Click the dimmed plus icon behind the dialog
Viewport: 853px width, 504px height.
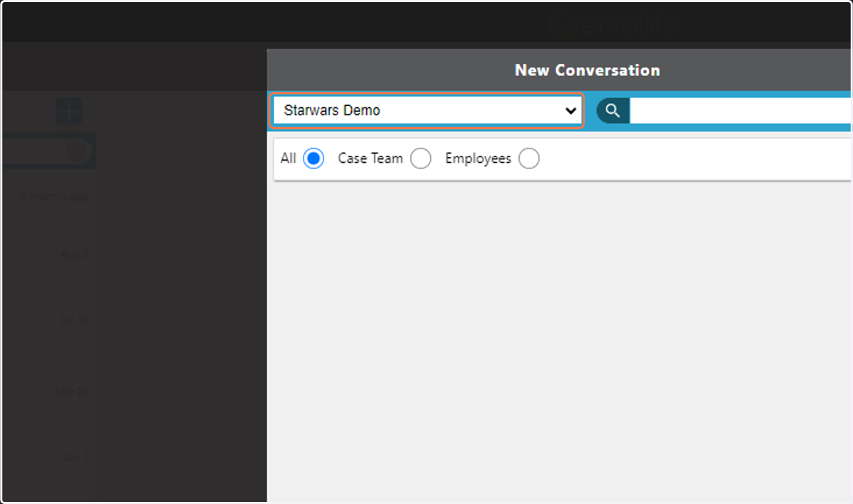pos(69,112)
